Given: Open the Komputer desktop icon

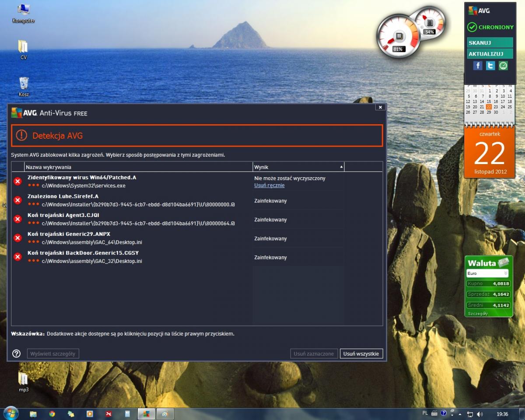Looking at the screenshot, I should [24, 14].
